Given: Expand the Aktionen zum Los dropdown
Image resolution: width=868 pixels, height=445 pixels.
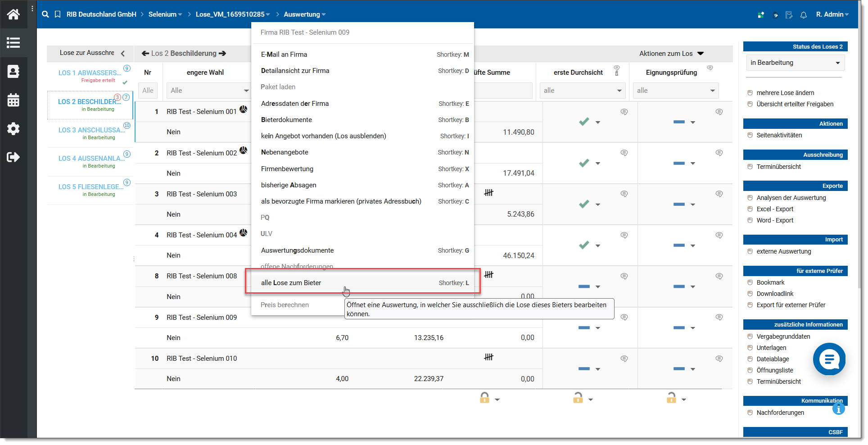Looking at the screenshot, I should point(671,54).
